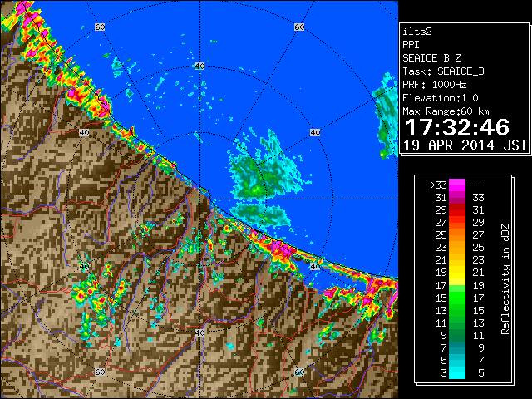Pick the magenta '>33' color swatch in legend
Viewport: 532px width, 399px height.
click(x=457, y=185)
